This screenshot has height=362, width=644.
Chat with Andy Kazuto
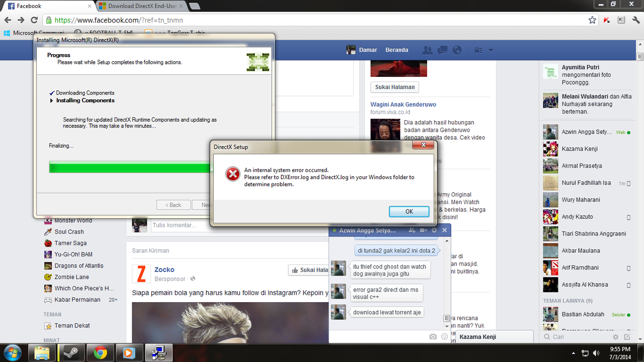[x=587, y=217]
